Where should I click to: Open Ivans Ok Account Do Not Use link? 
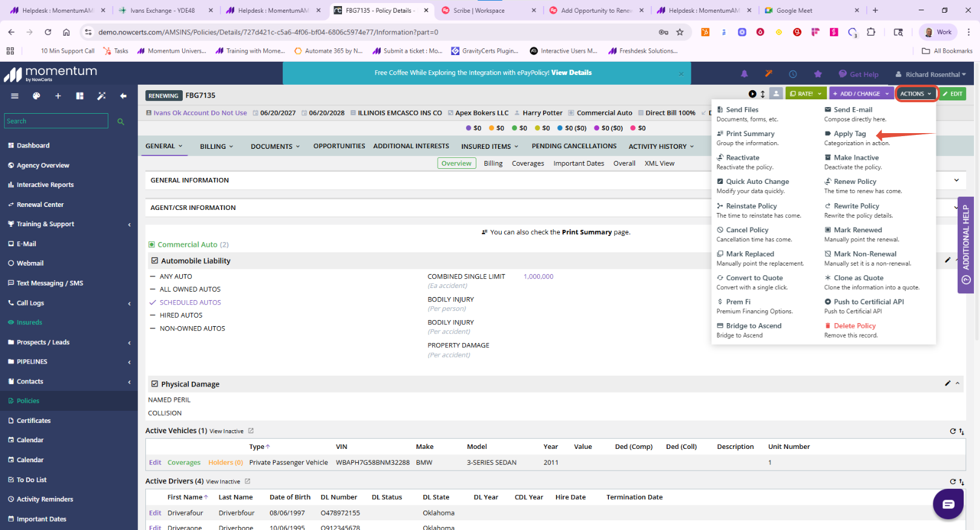pyautogui.click(x=200, y=113)
